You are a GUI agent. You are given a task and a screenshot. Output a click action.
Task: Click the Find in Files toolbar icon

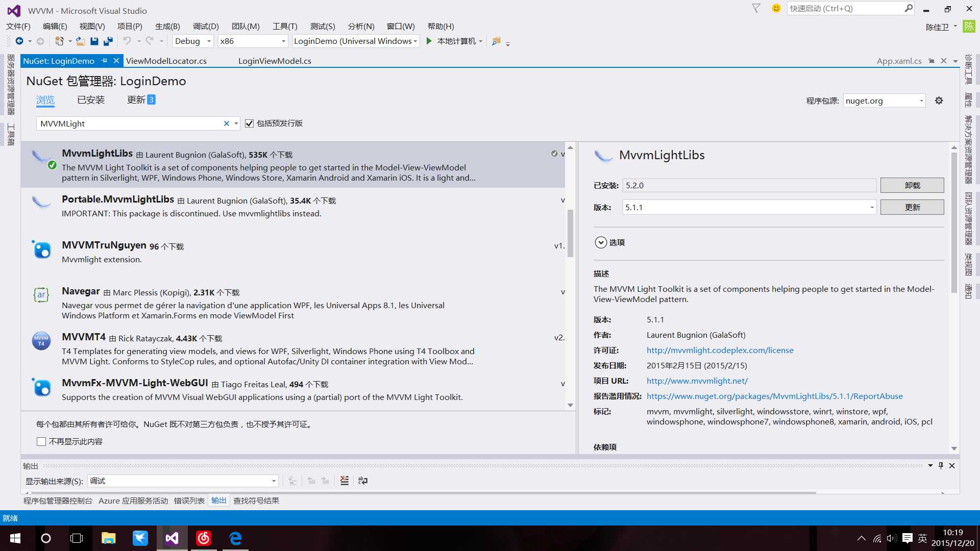(x=496, y=41)
